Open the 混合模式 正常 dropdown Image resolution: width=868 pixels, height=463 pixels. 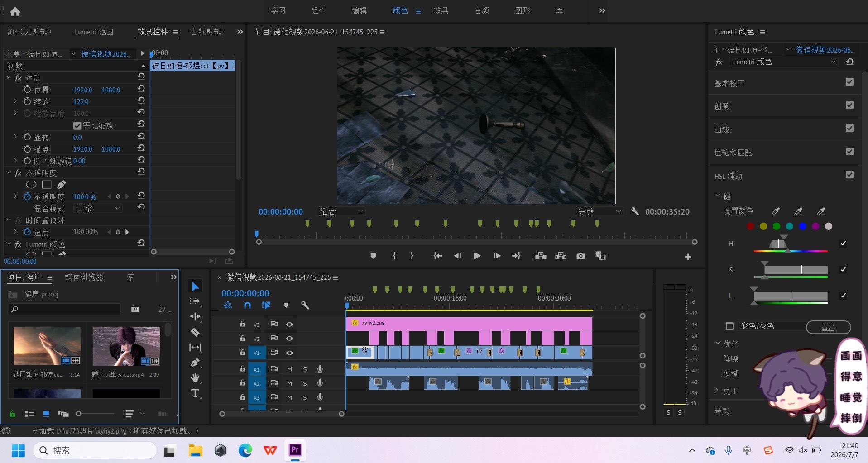tap(98, 208)
